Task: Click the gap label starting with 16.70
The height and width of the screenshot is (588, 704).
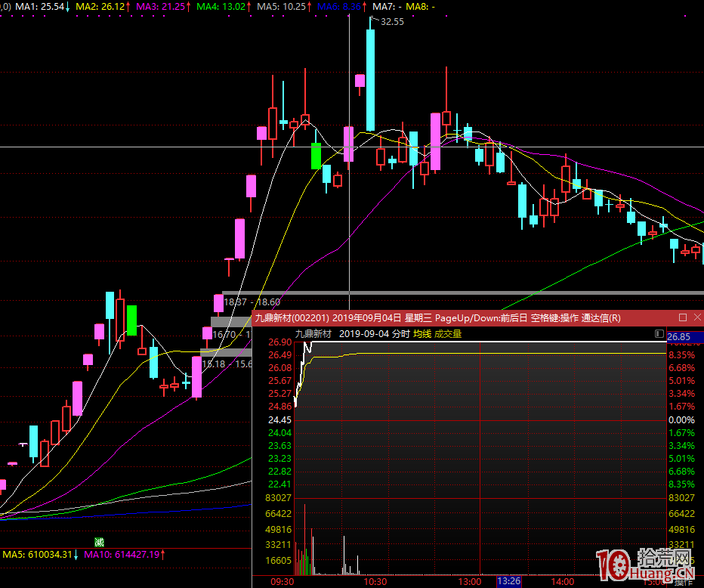Action: tap(232, 334)
